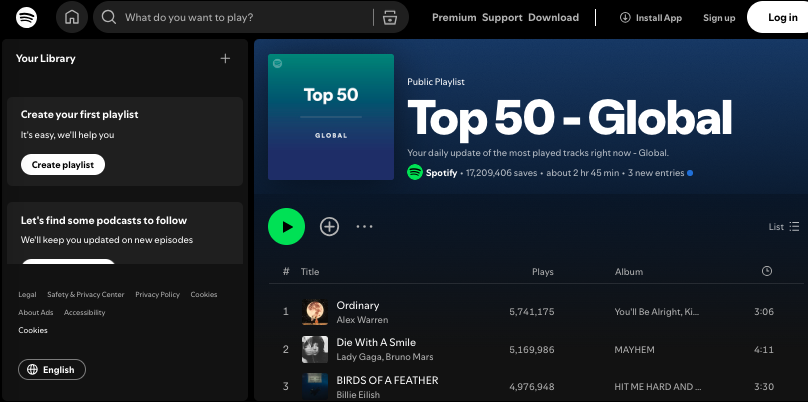The image size is (808, 402).
Task: Click the Die With A Smile thumbnail
Action: click(315, 349)
